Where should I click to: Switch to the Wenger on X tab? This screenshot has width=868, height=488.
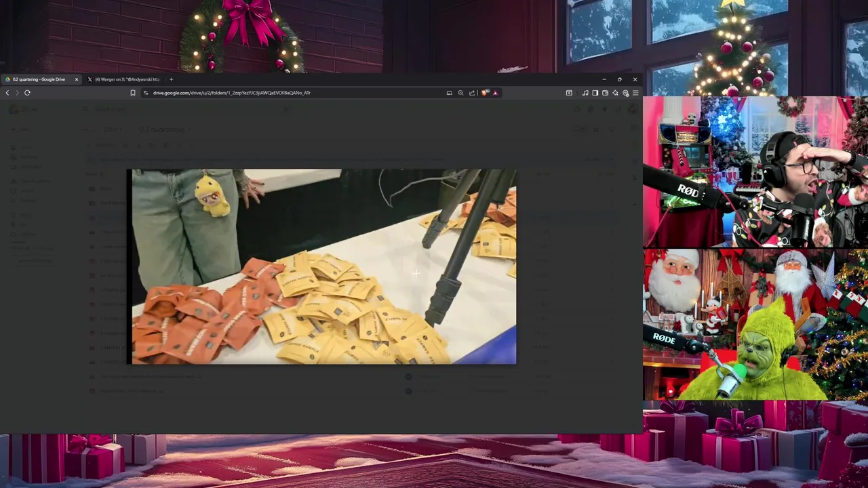coord(127,79)
